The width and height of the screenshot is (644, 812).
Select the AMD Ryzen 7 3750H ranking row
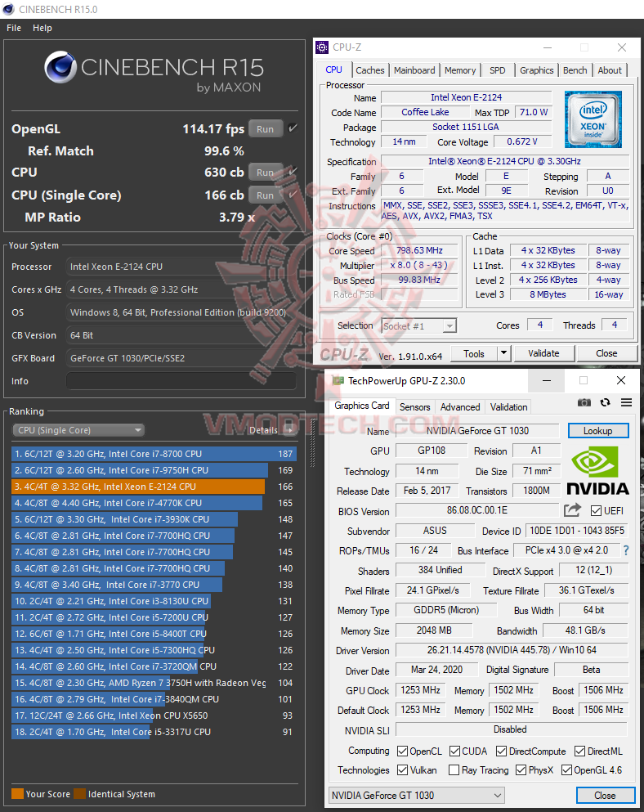[x=154, y=683]
